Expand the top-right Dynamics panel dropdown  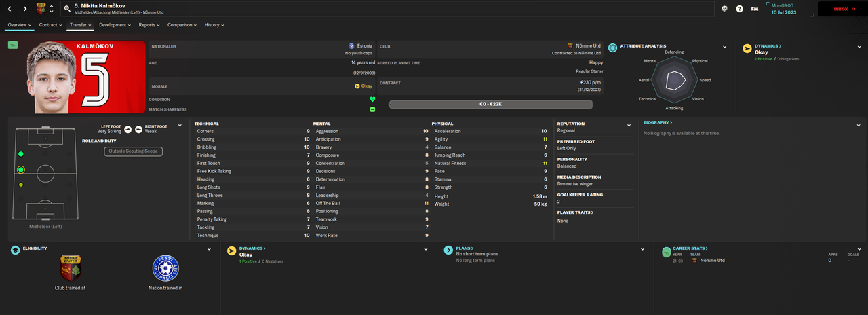coord(859,48)
